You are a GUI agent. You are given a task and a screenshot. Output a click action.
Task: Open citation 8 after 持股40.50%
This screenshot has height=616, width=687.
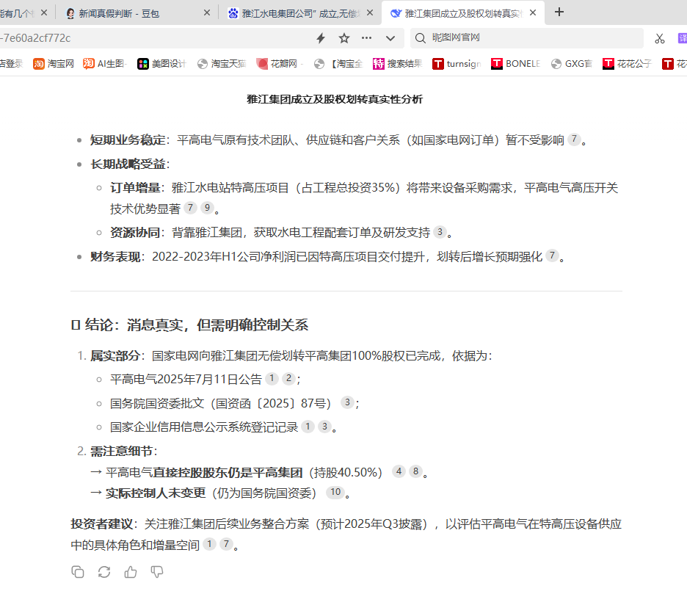click(415, 471)
